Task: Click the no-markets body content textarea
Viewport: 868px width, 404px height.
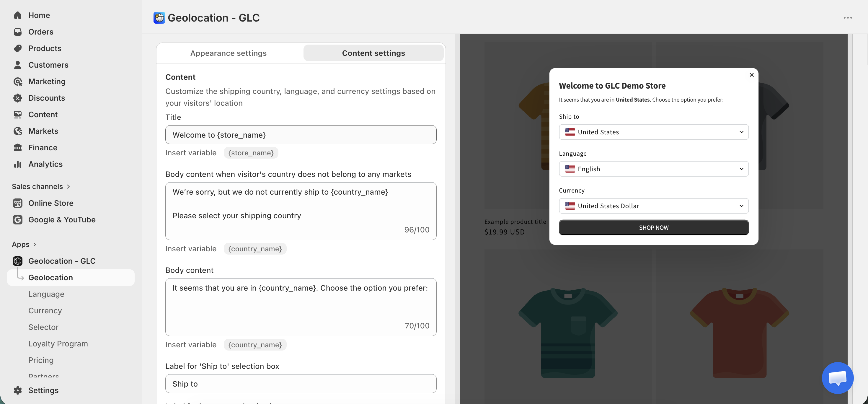Action: (301, 211)
